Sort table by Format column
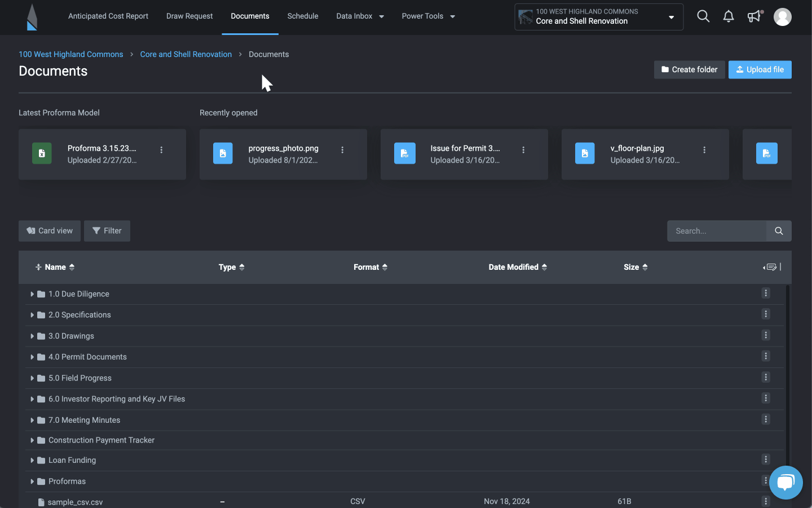This screenshot has width=812, height=508. [x=370, y=267]
